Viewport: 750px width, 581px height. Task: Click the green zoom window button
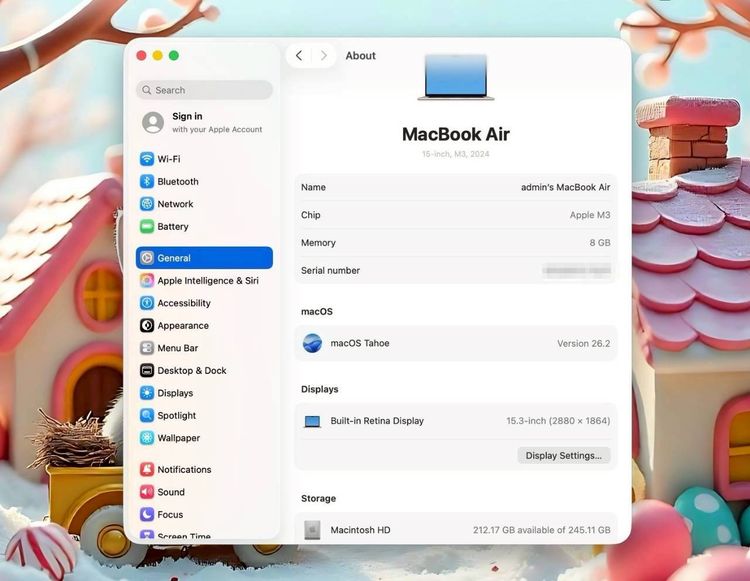click(x=174, y=55)
